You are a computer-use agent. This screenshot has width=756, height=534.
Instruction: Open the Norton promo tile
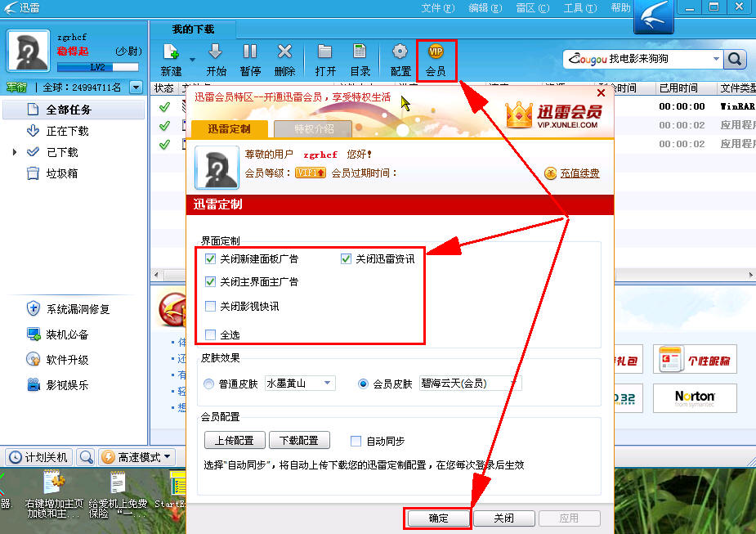pyautogui.click(x=695, y=398)
